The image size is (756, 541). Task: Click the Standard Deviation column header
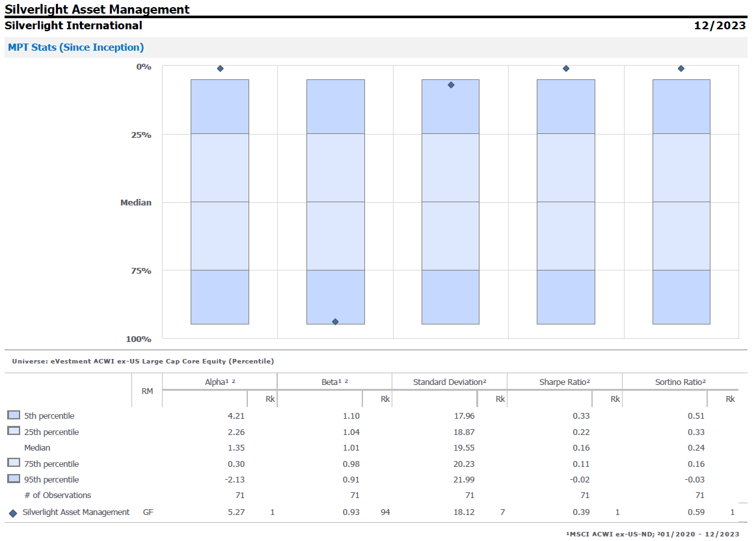point(450,382)
